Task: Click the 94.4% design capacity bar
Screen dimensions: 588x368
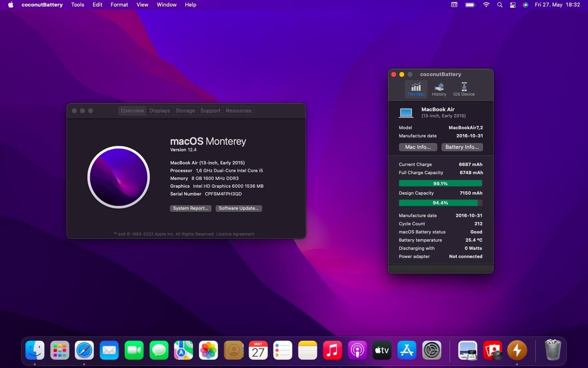Action: [x=441, y=203]
